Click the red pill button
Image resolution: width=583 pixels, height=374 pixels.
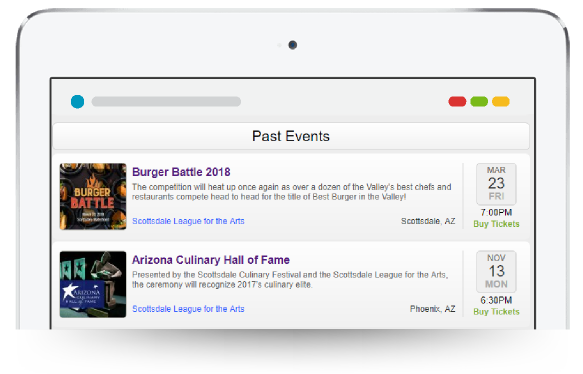click(457, 101)
